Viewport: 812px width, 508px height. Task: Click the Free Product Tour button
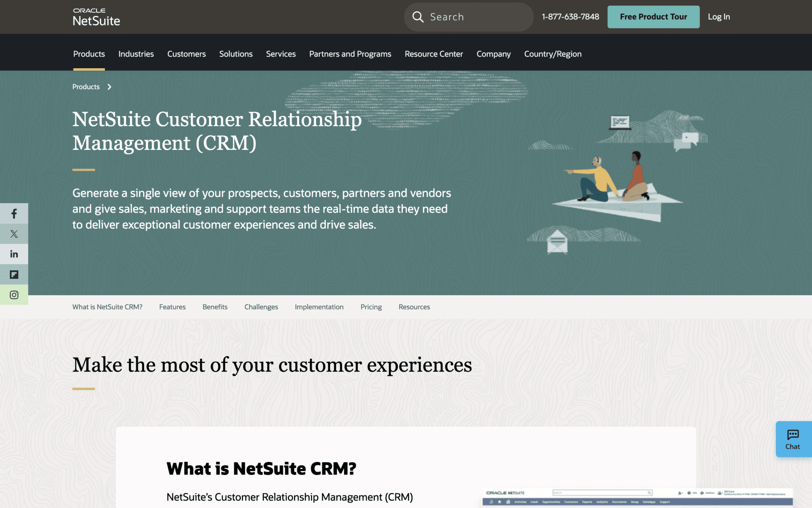[x=653, y=17]
